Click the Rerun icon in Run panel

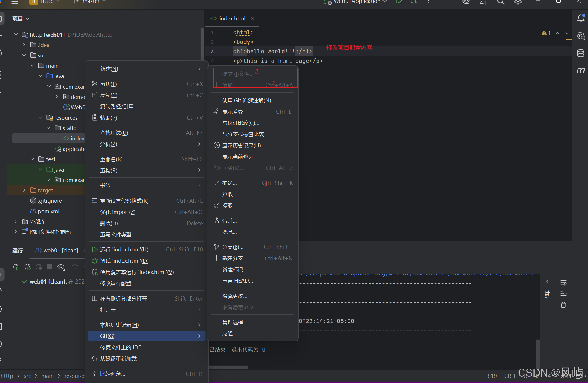tap(16, 267)
